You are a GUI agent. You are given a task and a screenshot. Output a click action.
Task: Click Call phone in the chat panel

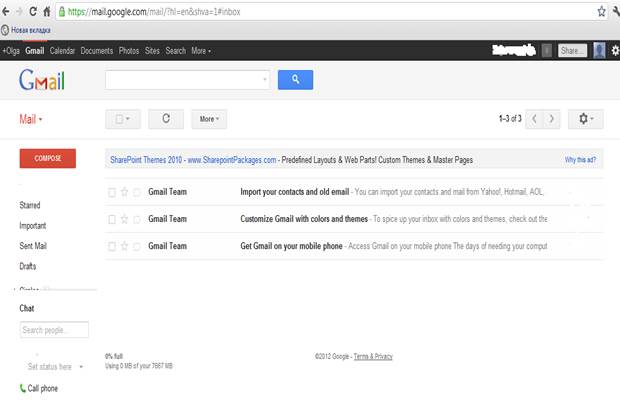pos(43,388)
